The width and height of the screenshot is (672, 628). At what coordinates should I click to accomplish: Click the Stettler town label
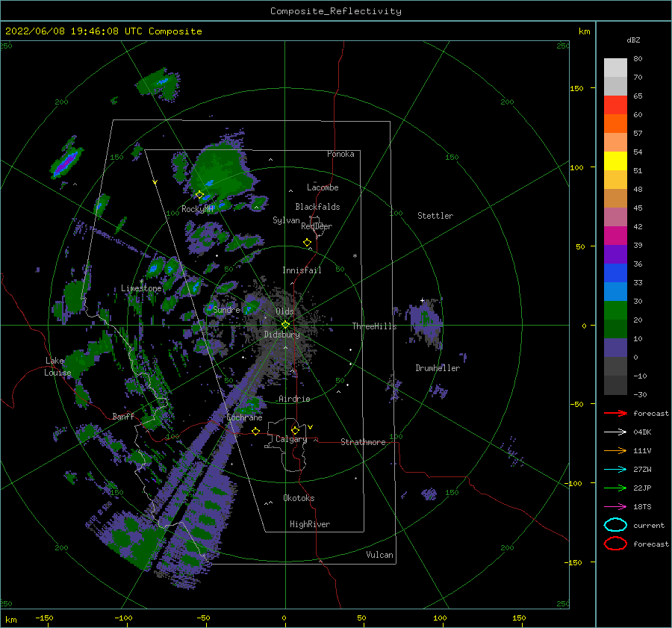click(x=435, y=216)
